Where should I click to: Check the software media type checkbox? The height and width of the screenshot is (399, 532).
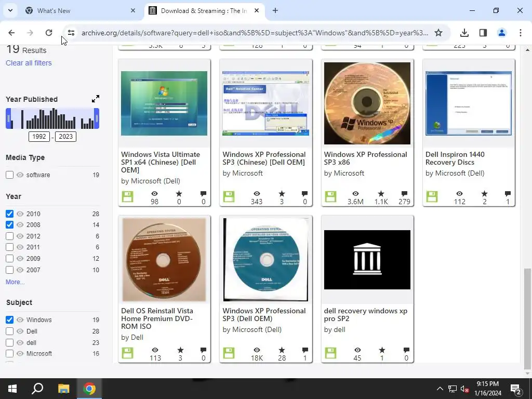tap(9, 175)
